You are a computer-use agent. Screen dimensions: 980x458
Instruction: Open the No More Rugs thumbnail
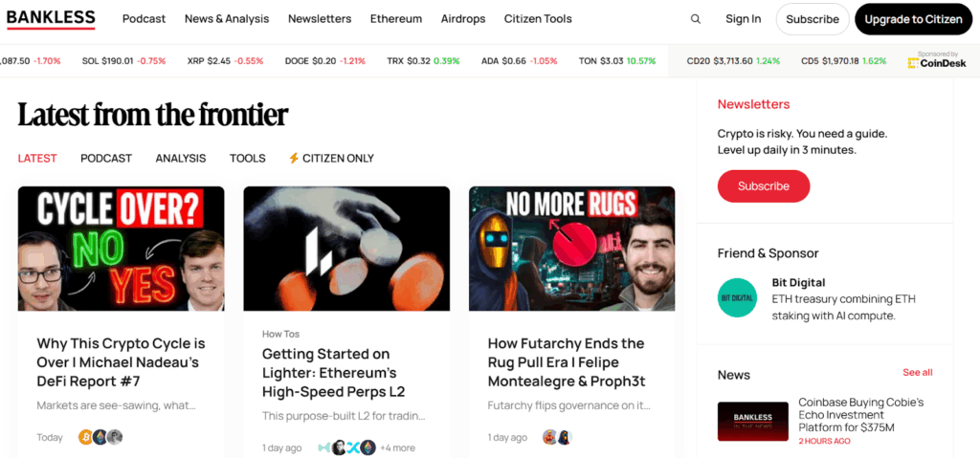(x=572, y=249)
